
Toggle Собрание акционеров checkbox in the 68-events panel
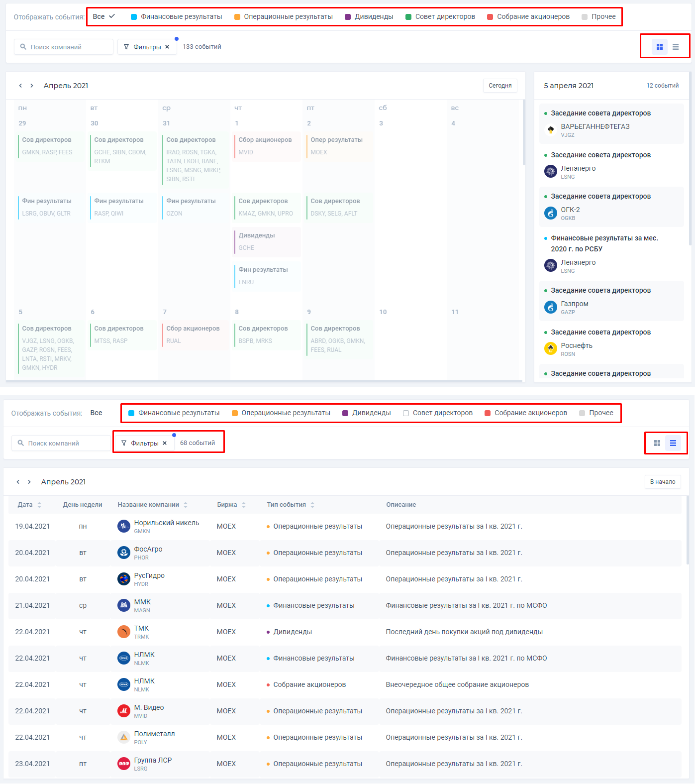[488, 413]
